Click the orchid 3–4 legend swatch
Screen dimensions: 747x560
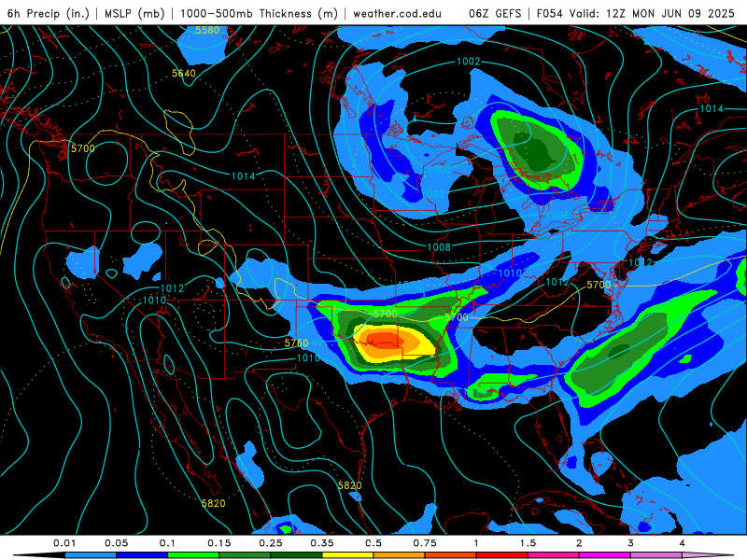point(656,555)
